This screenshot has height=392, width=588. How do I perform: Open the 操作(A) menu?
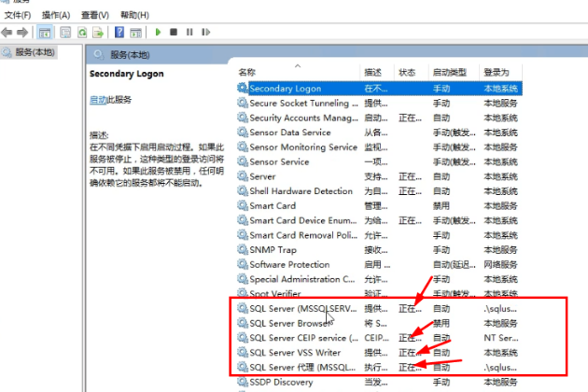(56, 16)
